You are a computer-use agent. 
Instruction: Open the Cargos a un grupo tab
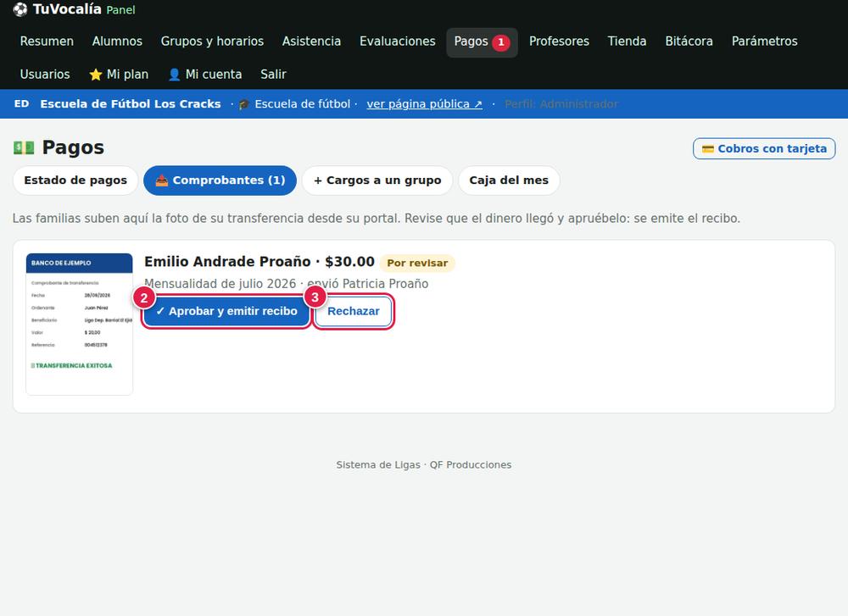[377, 180]
